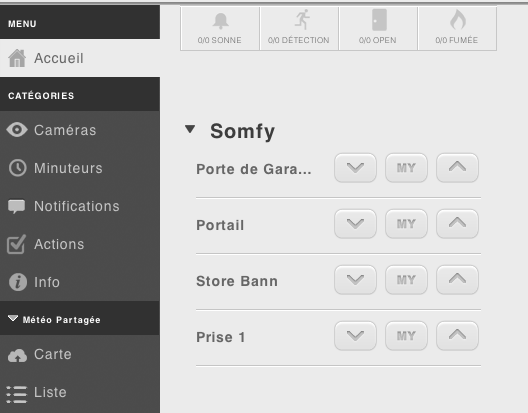Click the Accueil house icon
This screenshot has height=413, width=528.
click(17, 58)
